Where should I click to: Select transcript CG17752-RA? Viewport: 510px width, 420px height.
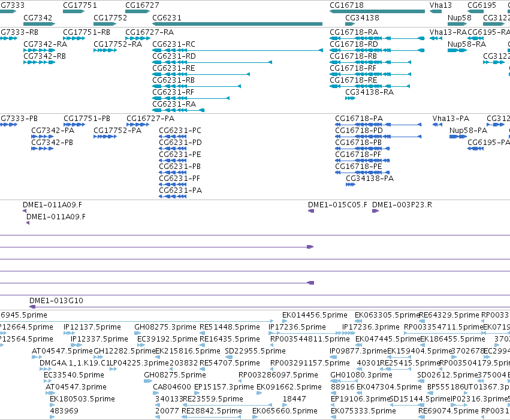tap(117, 44)
